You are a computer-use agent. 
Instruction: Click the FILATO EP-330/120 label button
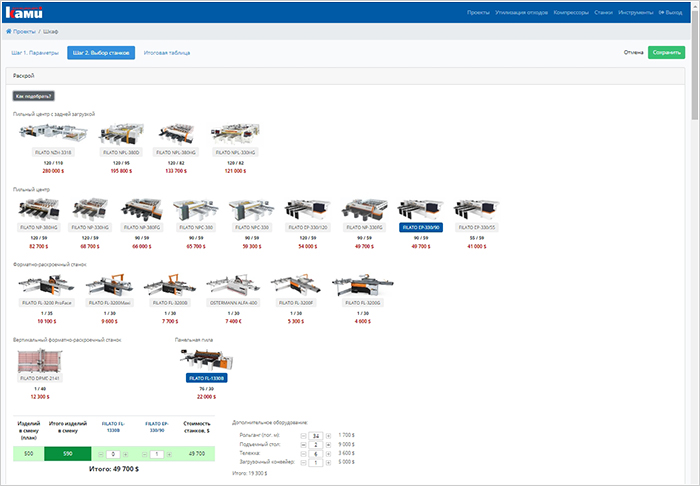coord(308,227)
